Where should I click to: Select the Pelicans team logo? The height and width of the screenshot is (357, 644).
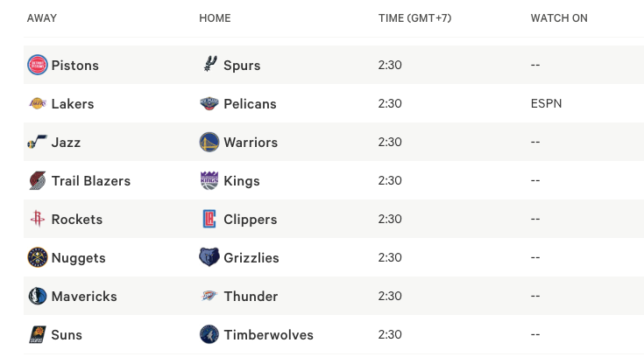pos(209,103)
